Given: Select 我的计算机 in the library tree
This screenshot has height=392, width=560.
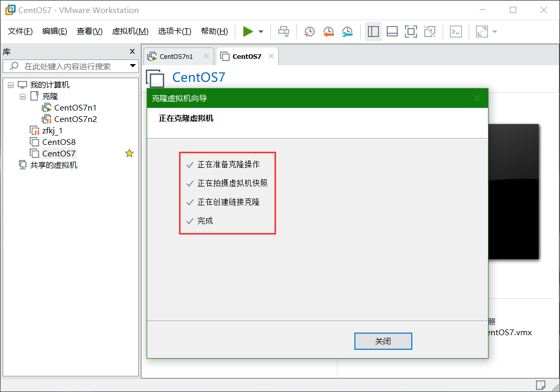Looking at the screenshot, I should (x=50, y=85).
